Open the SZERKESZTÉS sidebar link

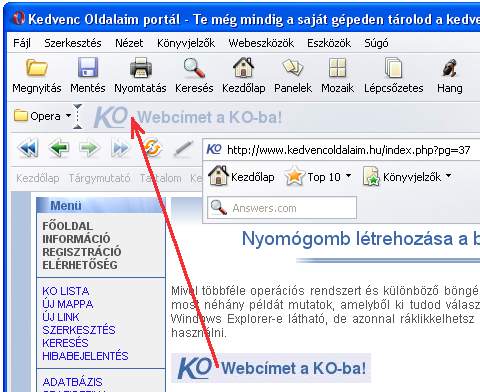pyautogui.click(x=79, y=330)
